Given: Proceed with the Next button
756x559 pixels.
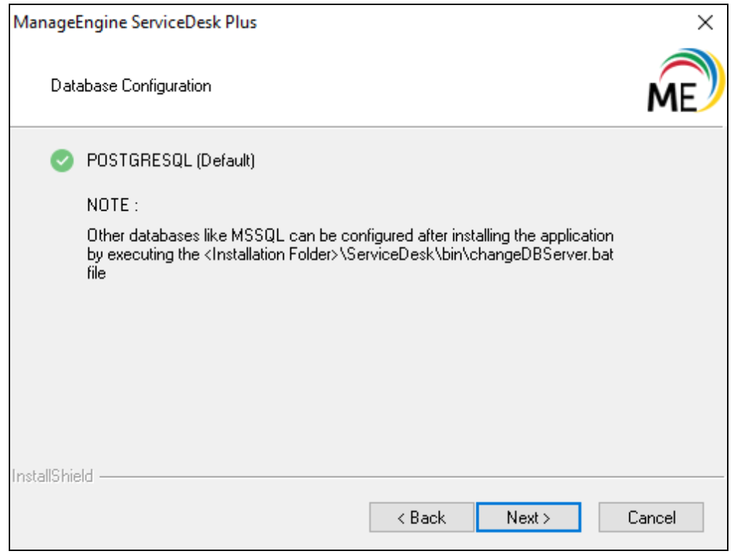Looking at the screenshot, I should pyautogui.click(x=529, y=518).
